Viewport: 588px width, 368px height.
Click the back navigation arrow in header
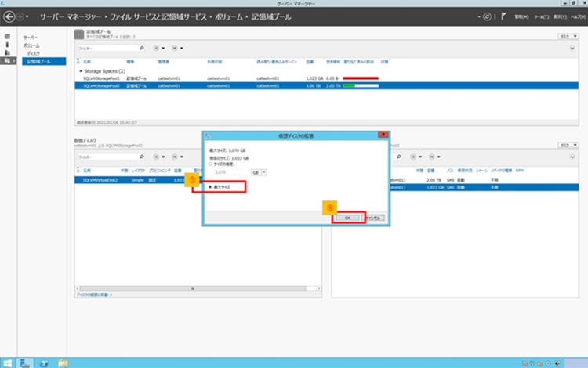8,16
